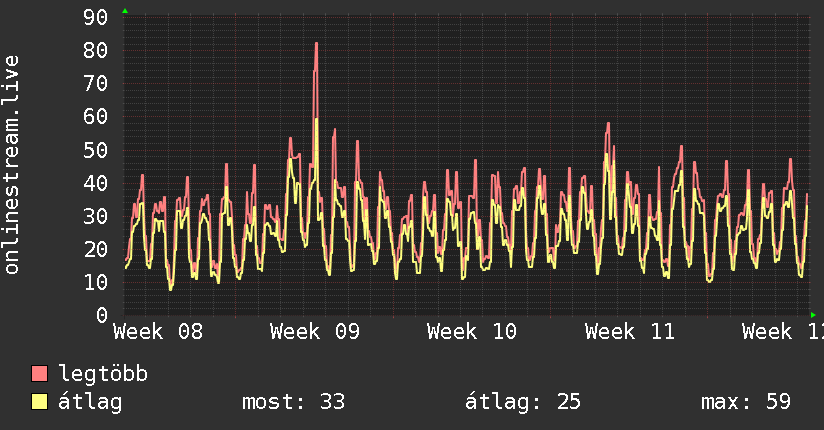
Task: Click the 'átlag: 25' average statistic
Action: click(523, 402)
